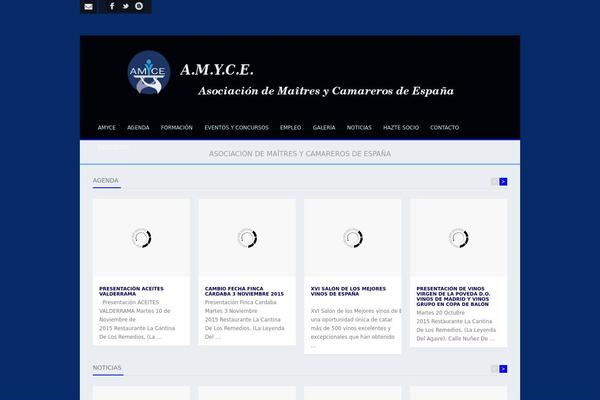Open the Hazte Socio menu item

[x=401, y=127]
